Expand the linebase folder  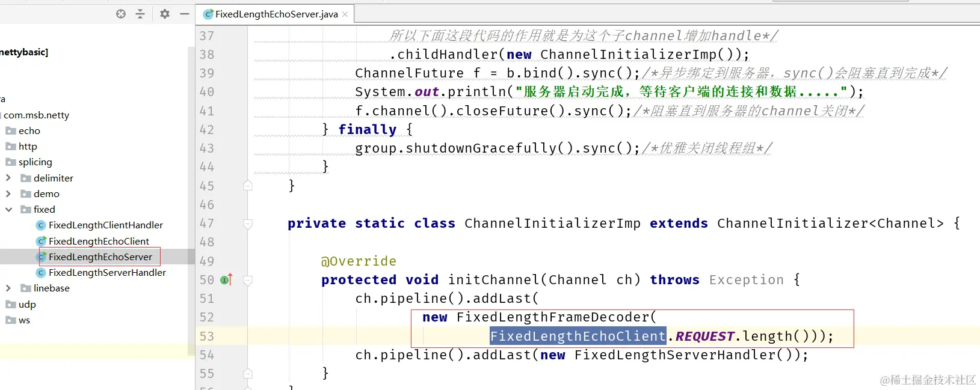8,288
